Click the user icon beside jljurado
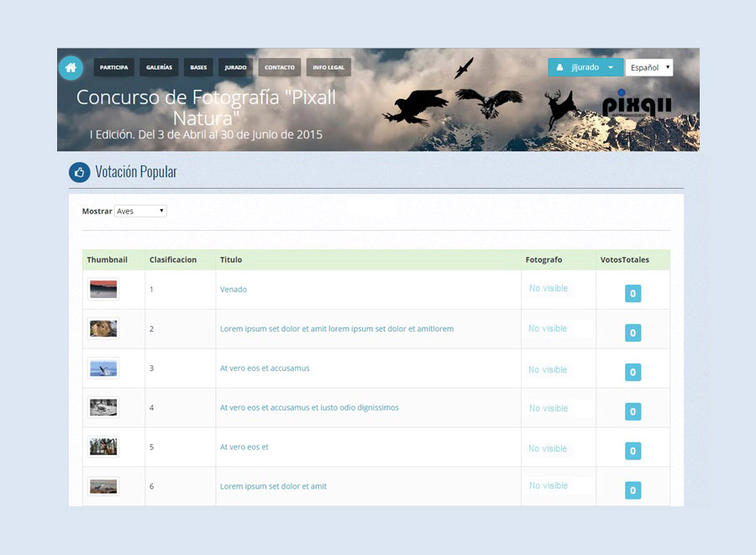This screenshot has width=756, height=555. pos(559,67)
